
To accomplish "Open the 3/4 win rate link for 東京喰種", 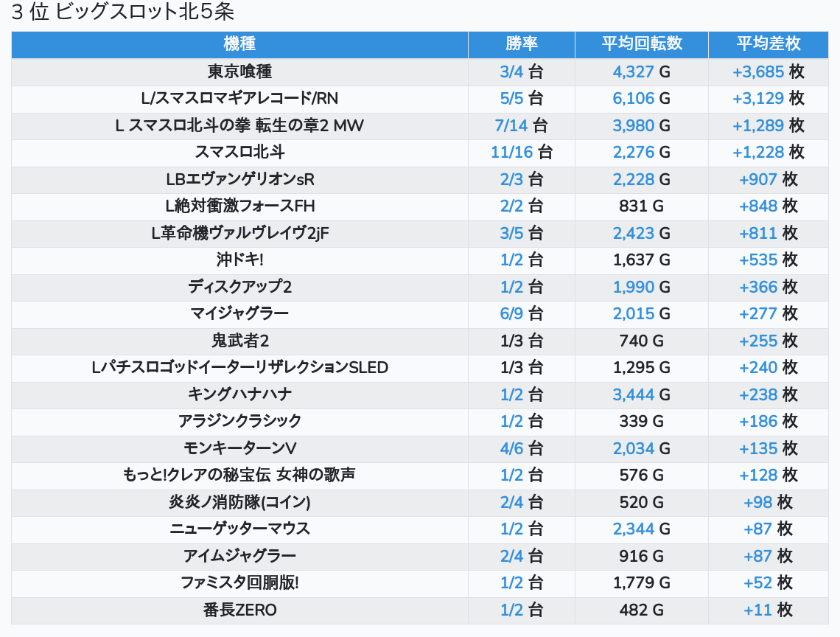I will pyautogui.click(x=511, y=72).
